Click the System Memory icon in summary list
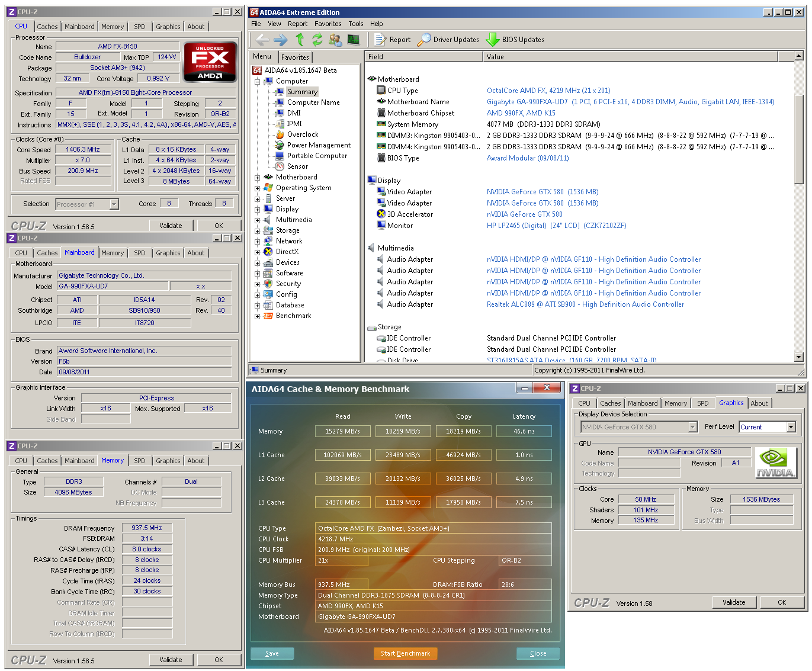 coord(381,124)
